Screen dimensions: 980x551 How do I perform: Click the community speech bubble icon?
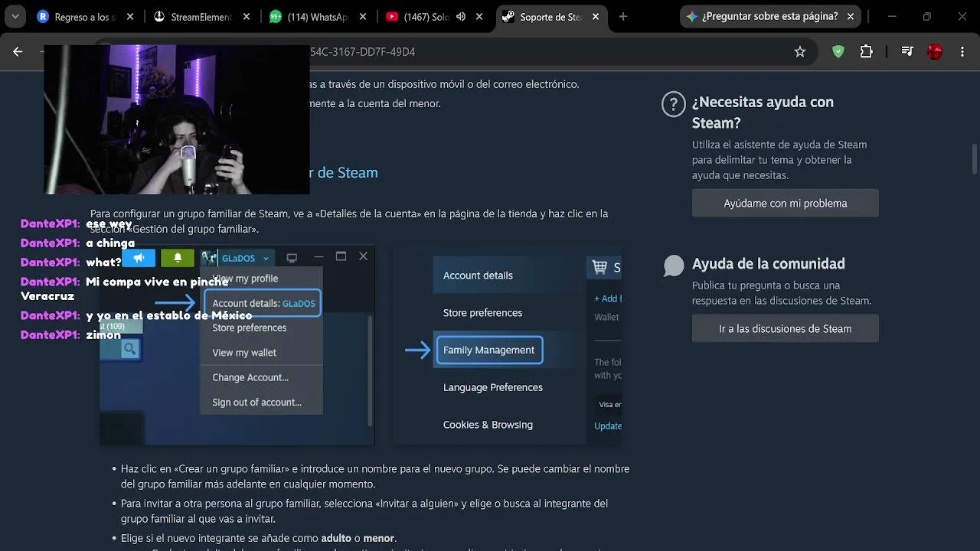coord(674,265)
